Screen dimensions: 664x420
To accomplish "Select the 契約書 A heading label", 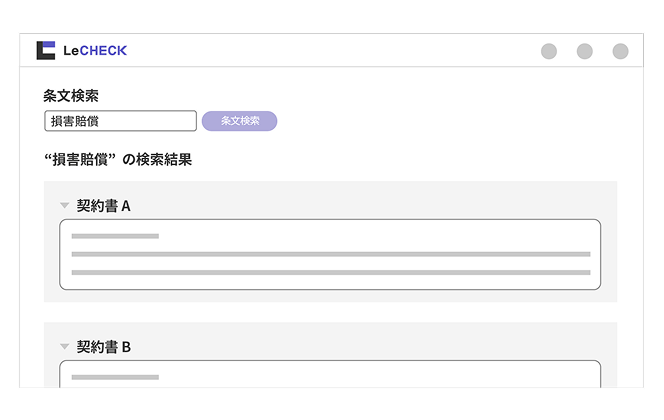I will point(104,206).
